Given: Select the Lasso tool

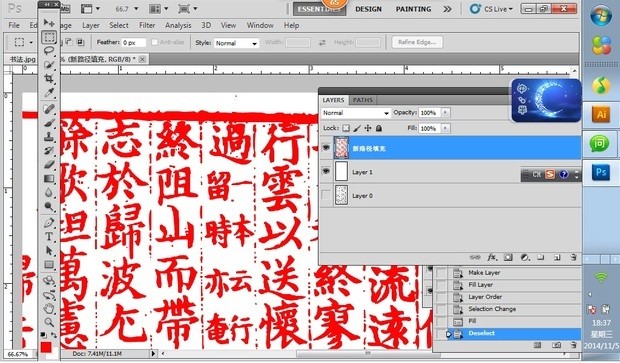Looking at the screenshot, I should (x=49, y=51).
